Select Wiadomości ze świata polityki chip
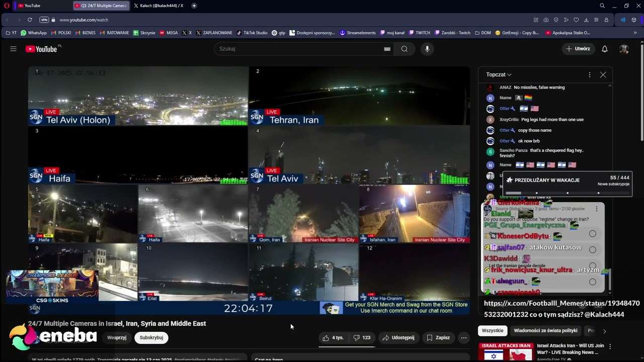The image size is (644, 362). [x=545, y=330]
